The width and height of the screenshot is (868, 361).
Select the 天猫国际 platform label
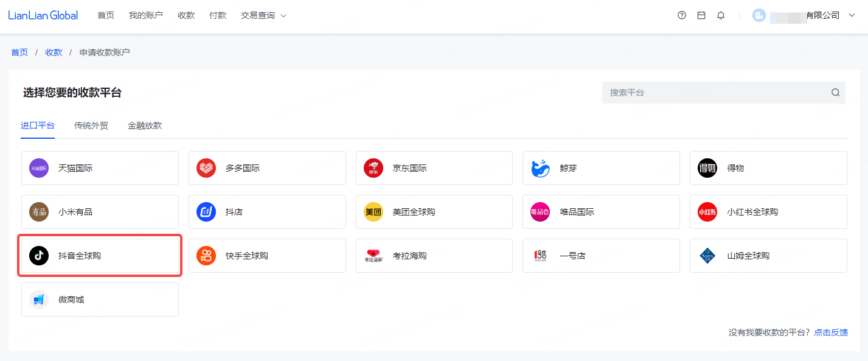click(75, 168)
